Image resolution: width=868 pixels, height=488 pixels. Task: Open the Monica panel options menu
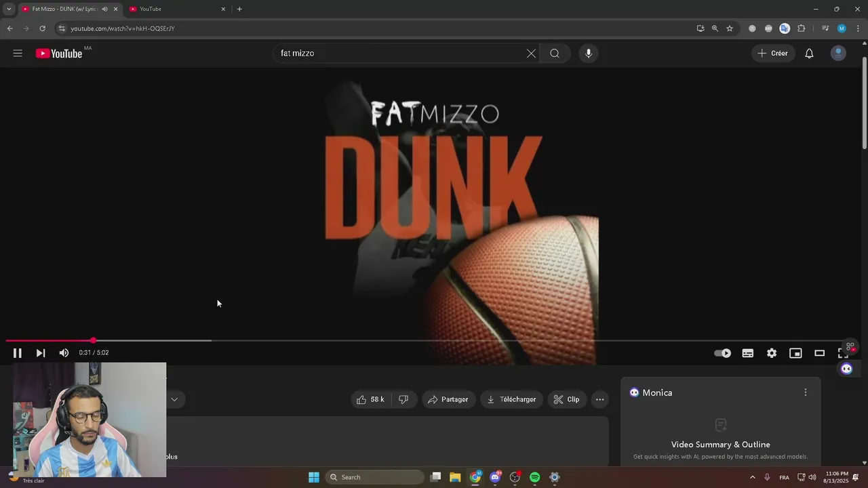[x=805, y=392]
